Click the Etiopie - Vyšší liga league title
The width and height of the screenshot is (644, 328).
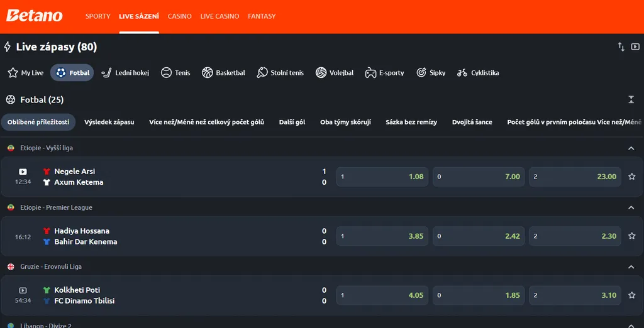coord(47,148)
